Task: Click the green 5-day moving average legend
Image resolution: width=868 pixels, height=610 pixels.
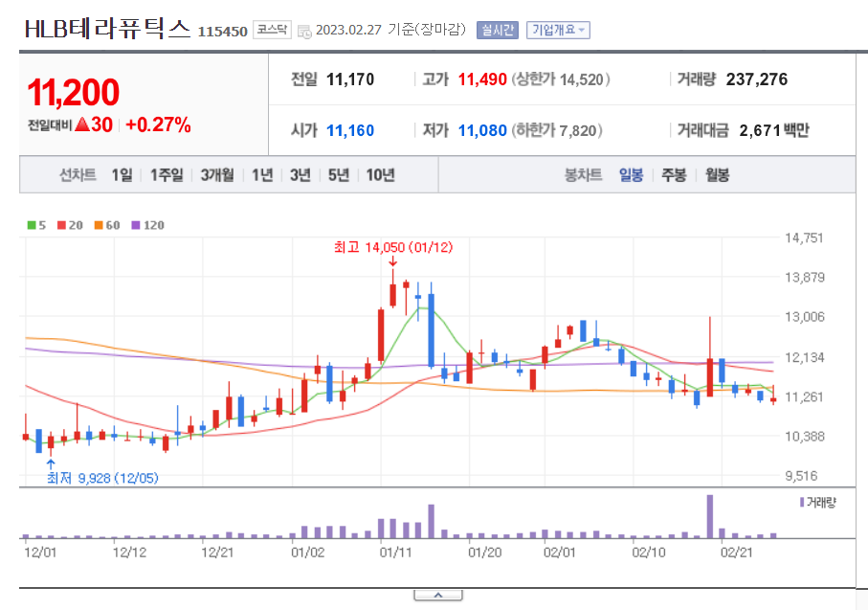Action: [36, 225]
